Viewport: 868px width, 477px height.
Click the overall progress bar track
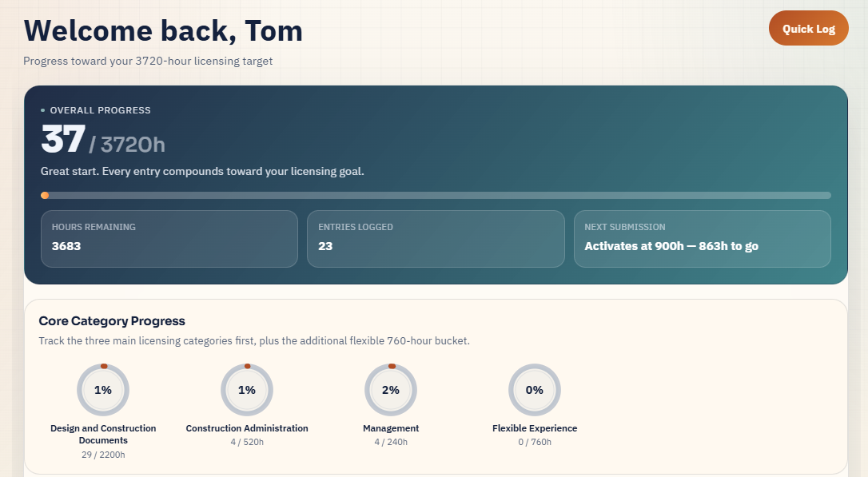(436, 195)
